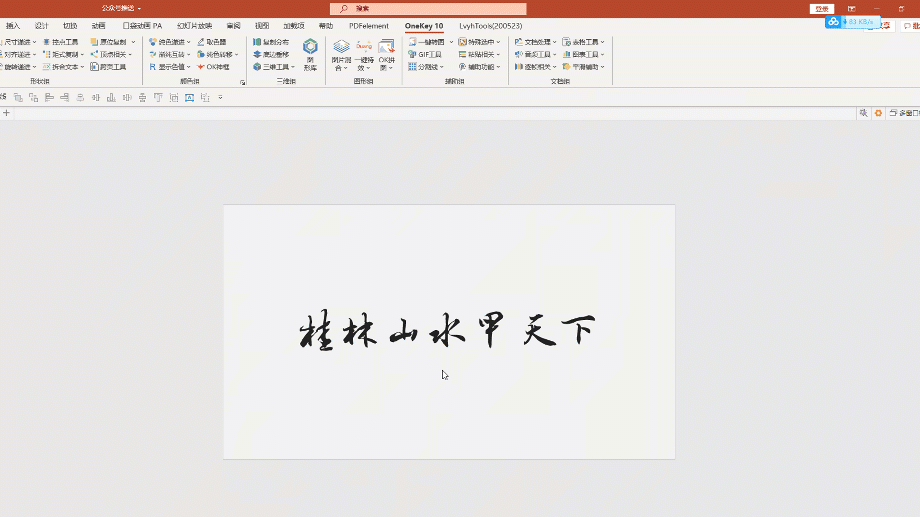
Task: Open the PDFelement tab
Action: (x=368, y=26)
